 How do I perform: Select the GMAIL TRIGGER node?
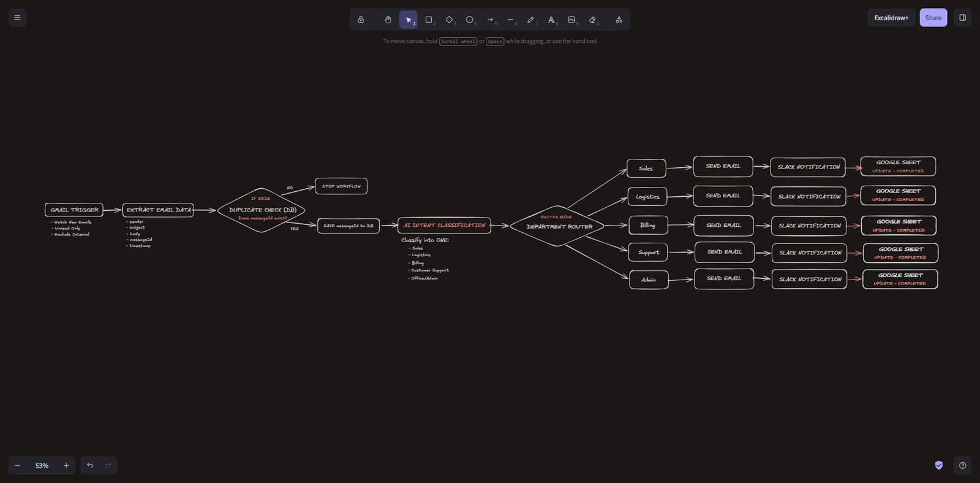pyautogui.click(x=74, y=210)
